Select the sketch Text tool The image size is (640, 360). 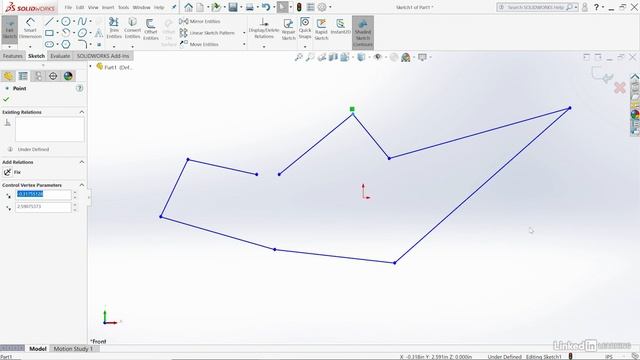[x=99, y=33]
